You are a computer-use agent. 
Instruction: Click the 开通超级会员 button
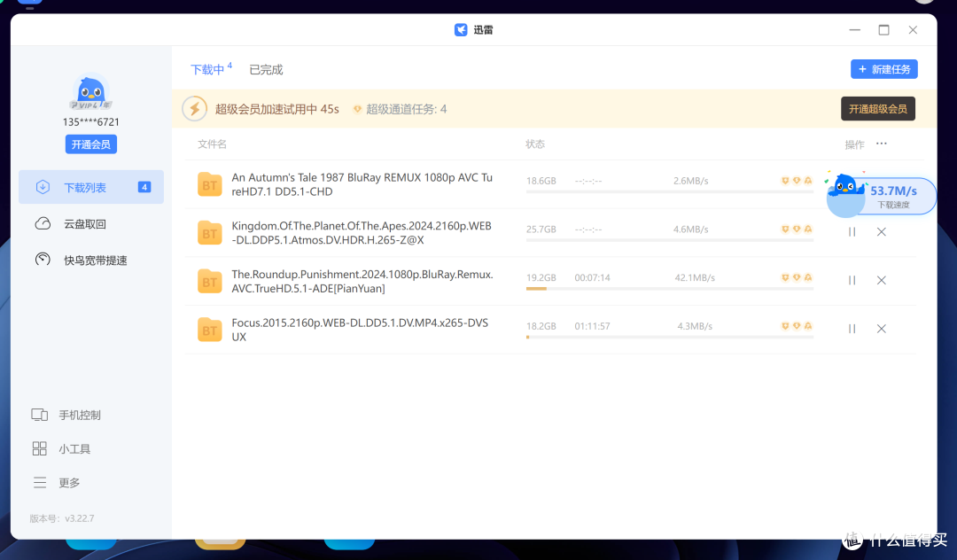click(877, 109)
